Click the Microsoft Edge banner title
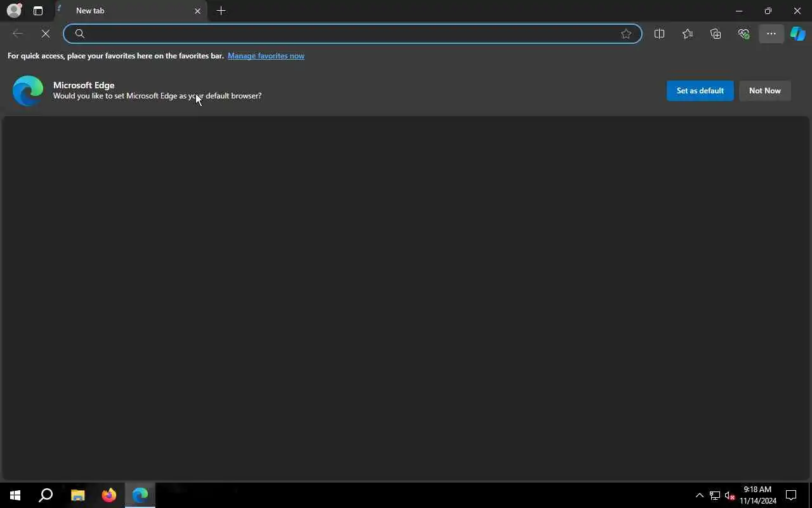 point(84,85)
